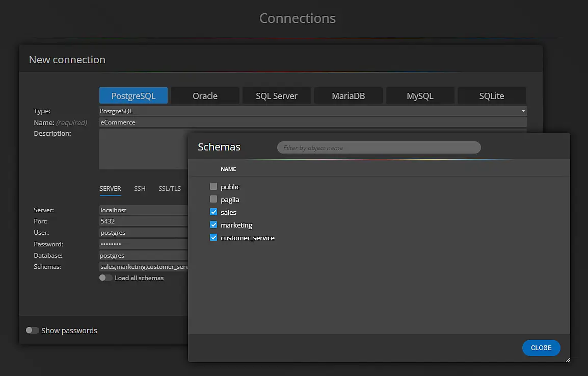Close the Schemas dialog

coord(541,348)
